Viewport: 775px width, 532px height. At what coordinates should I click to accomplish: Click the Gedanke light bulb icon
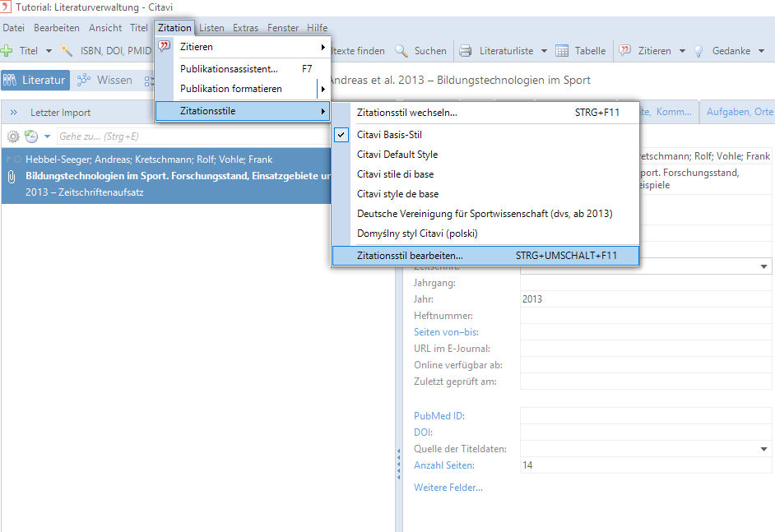click(698, 51)
